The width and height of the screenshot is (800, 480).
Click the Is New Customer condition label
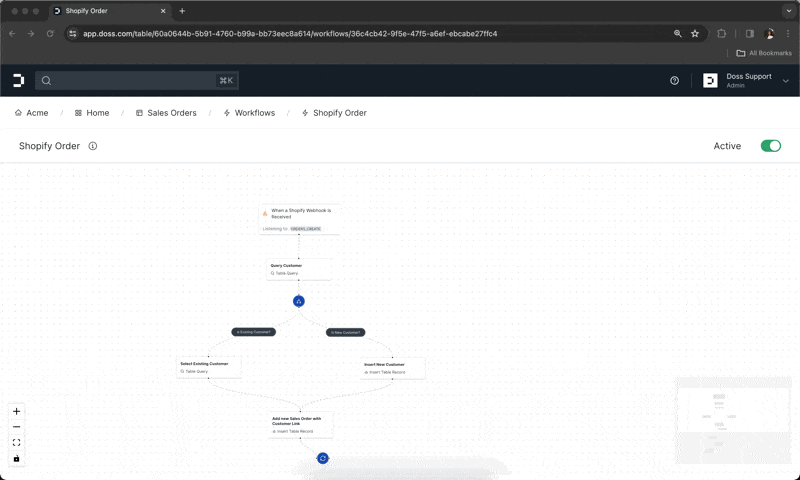click(x=345, y=333)
